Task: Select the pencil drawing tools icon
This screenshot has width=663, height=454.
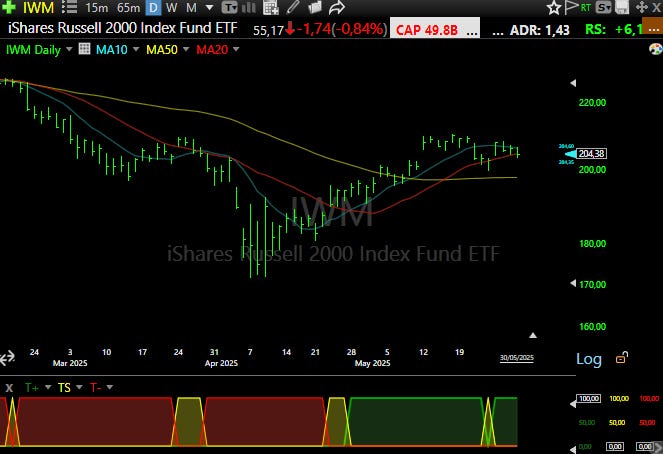Action: click(293, 7)
